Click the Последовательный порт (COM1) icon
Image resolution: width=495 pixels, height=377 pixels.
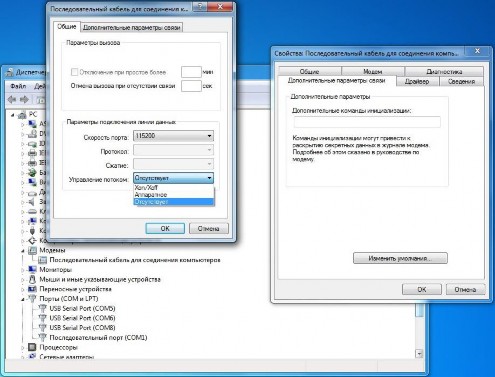tap(42, 337)
